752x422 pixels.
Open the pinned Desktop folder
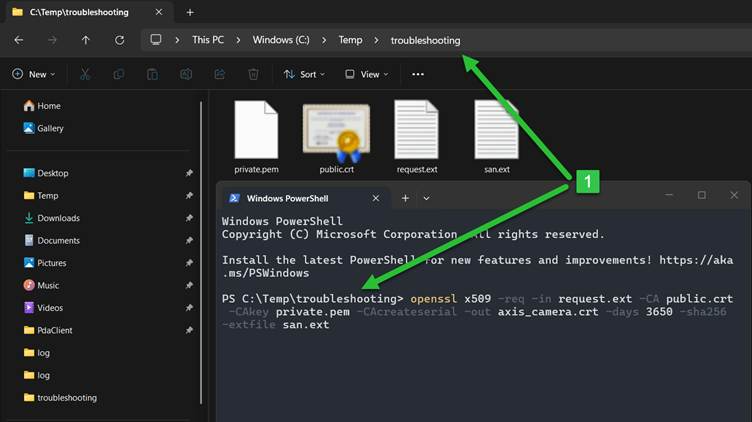(x=46, y=173)
